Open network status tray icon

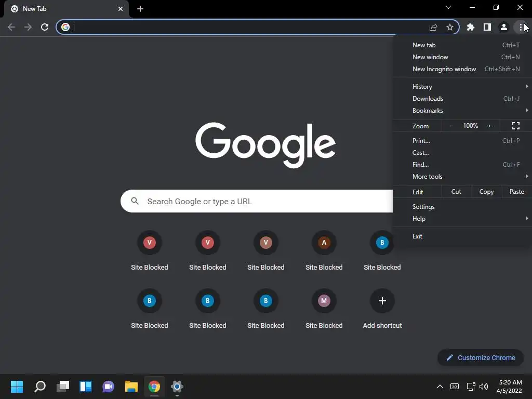471,387
